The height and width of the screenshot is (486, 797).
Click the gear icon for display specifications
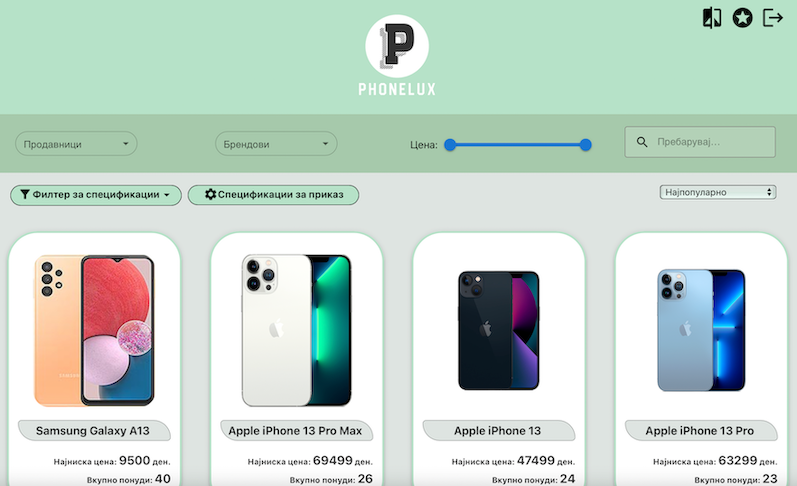coord(210,194)
